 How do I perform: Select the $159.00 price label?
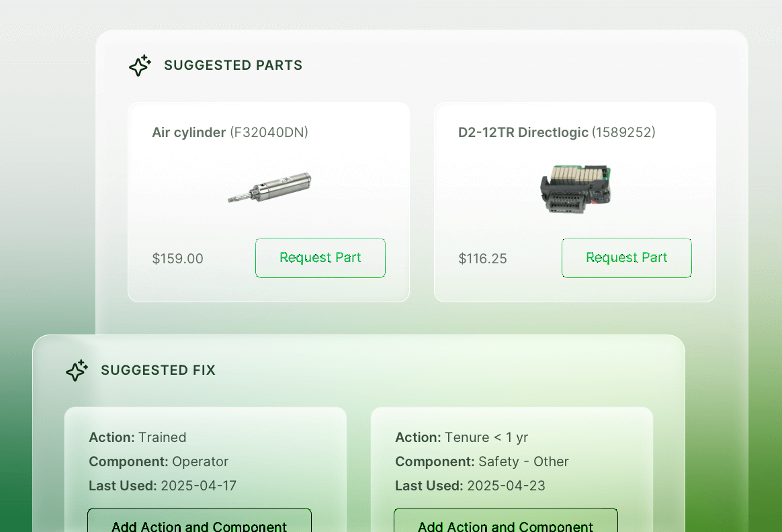[x=177, y=258]
